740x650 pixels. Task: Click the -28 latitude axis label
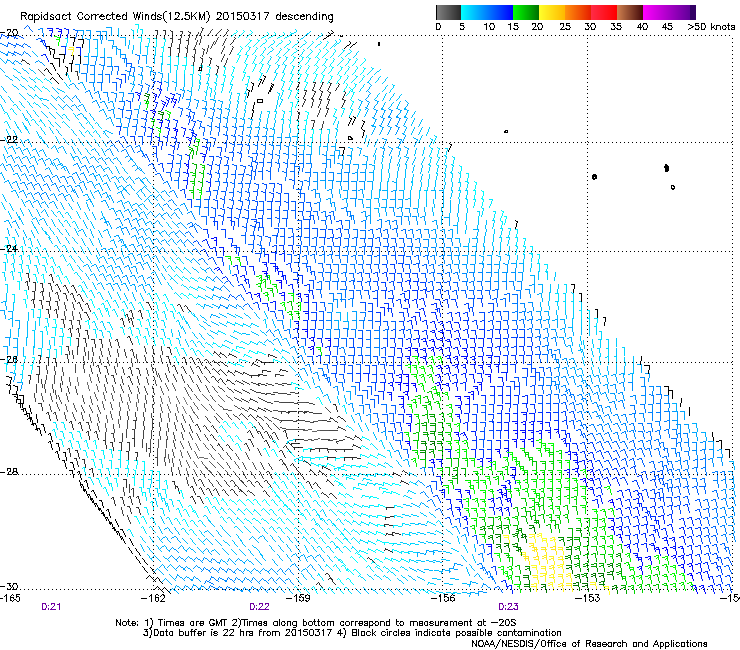[10, 472]
